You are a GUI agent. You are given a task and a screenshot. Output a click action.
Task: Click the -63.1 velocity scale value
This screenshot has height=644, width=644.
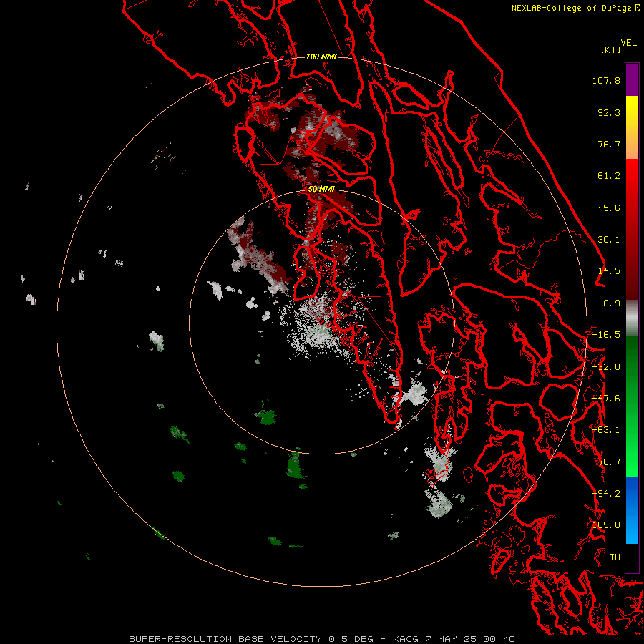tap(606, 430)
